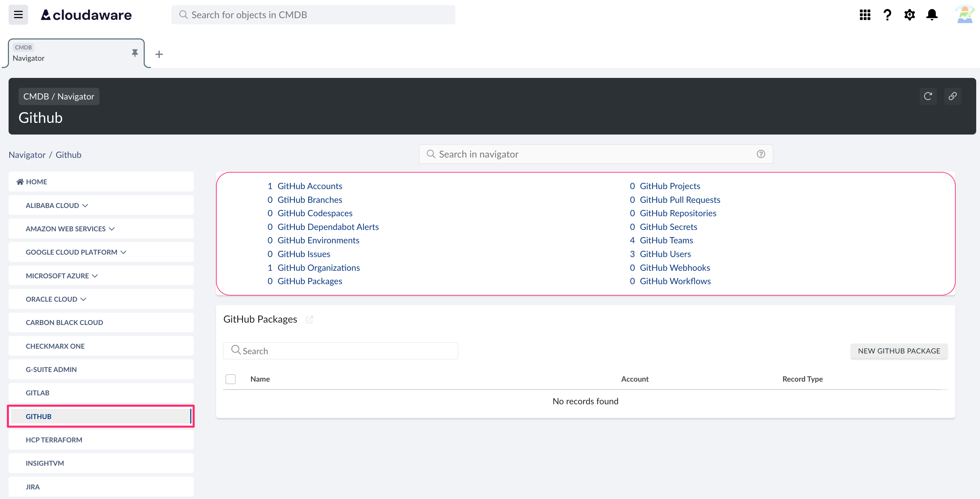Open GitHub Organizations link
This screenshot has height=499, width=980.
319,268
